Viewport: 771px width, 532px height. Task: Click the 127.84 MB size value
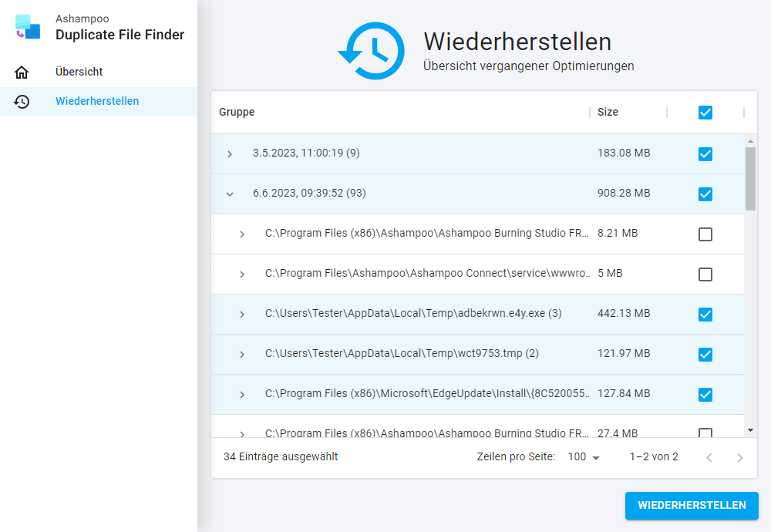pos(624,393)
